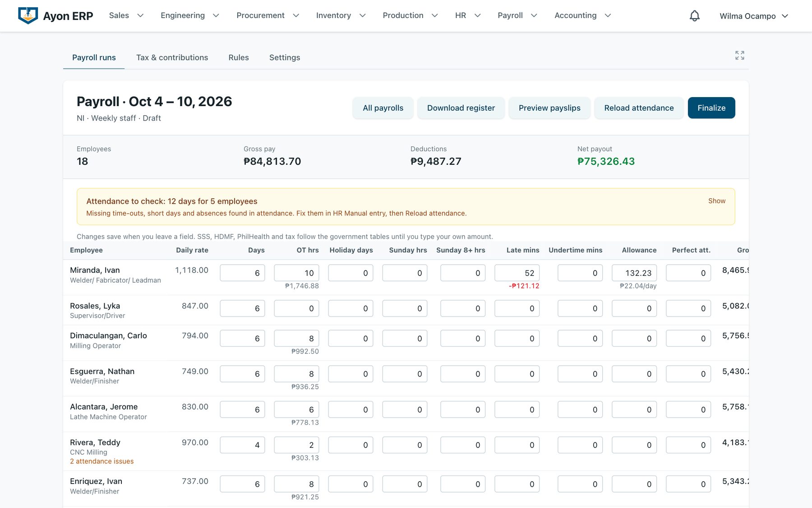Screen dimensions: 812x508
Task: Click the Daily rate column header
Action: [x=192, y=250]
